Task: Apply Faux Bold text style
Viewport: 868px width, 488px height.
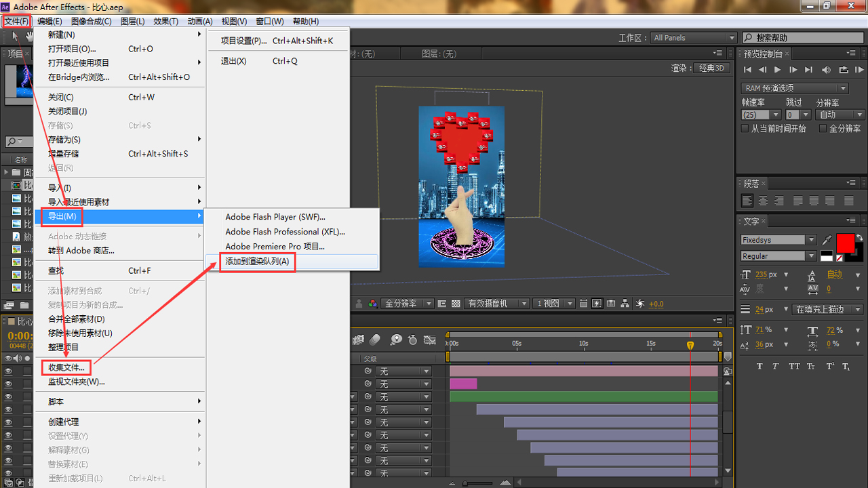Action: click(759, 366)
